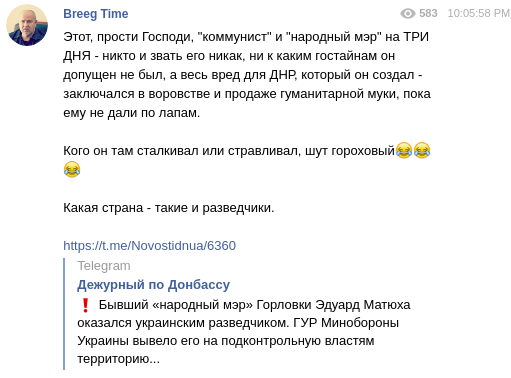The image size is (511, 378).
Task: Open the Дежурный по Донбассу preview title
Action: 153,285
